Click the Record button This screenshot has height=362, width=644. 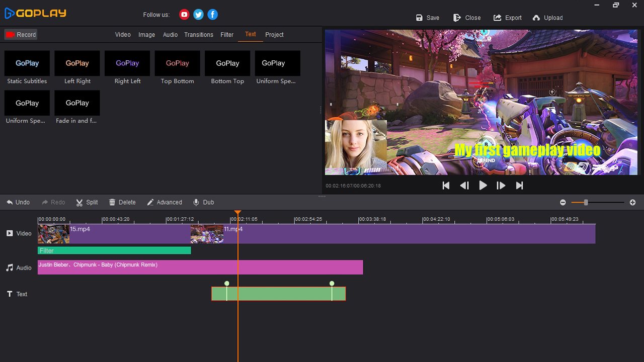[x=21, y=34]
